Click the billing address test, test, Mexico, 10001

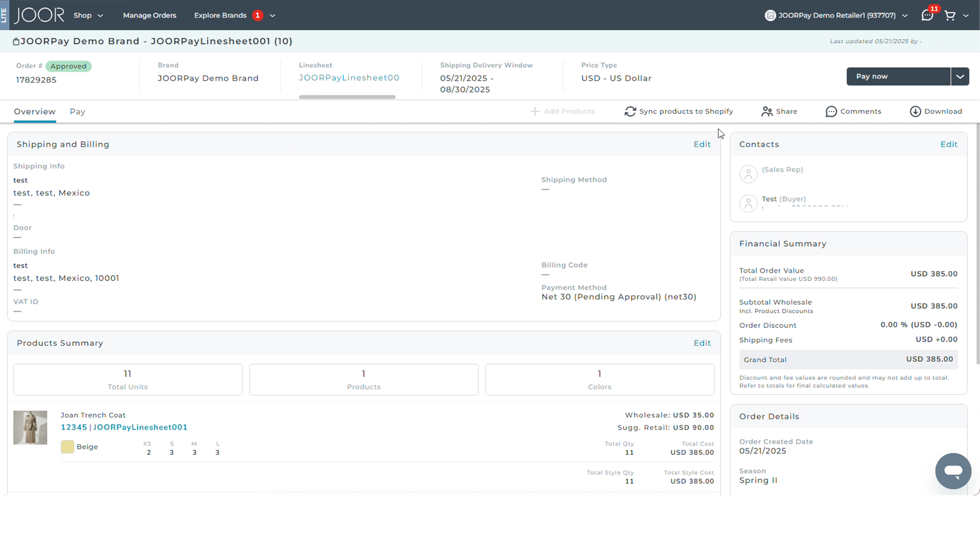[x=66, y=278]
